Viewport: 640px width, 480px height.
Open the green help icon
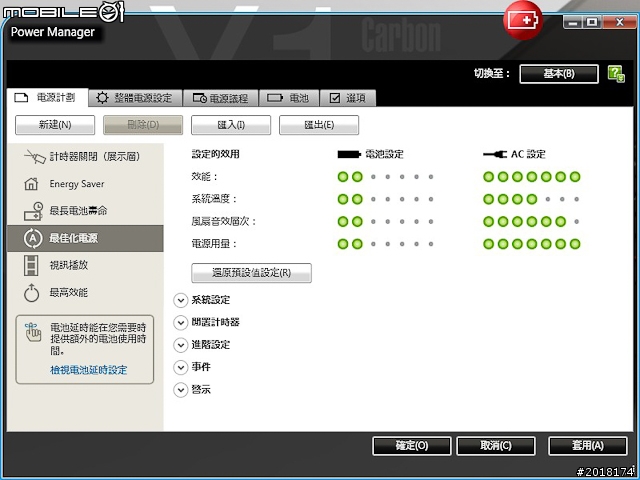pyautogui.click(x=616, y=74)
